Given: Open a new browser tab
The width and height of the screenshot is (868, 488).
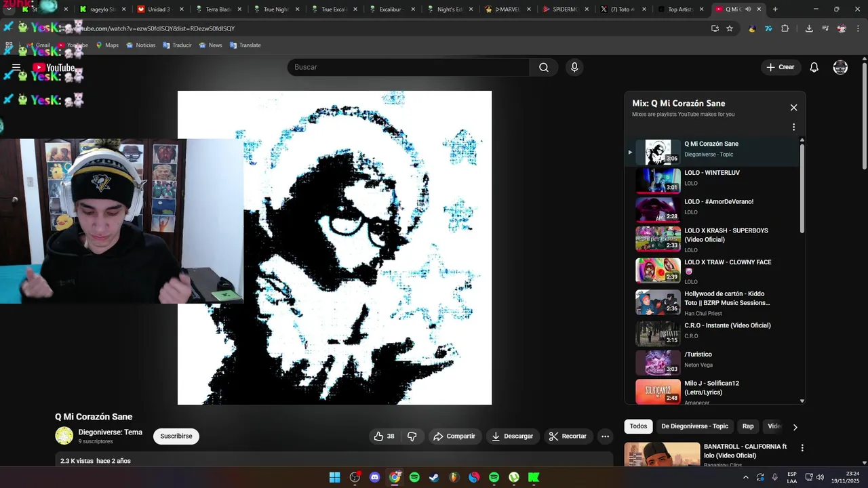Looking at the screenshot, I should click(x=775, y=9).
